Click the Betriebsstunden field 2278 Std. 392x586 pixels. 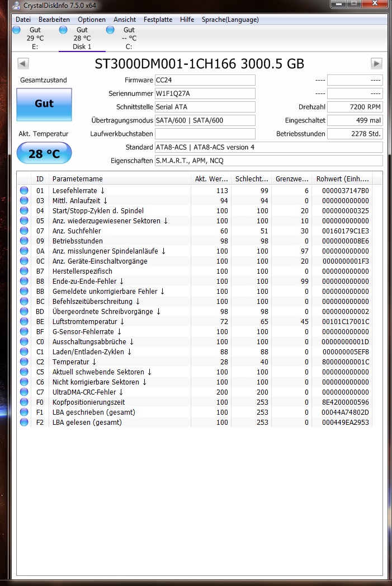355,134
